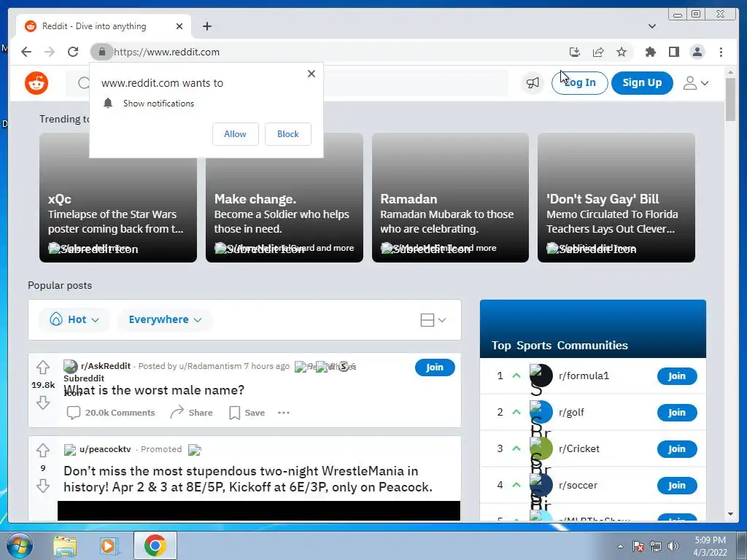Click the page vertical scrollbar thumb
Screen dimensions: 747x560
pyautogui.click(x=730, y=99)
